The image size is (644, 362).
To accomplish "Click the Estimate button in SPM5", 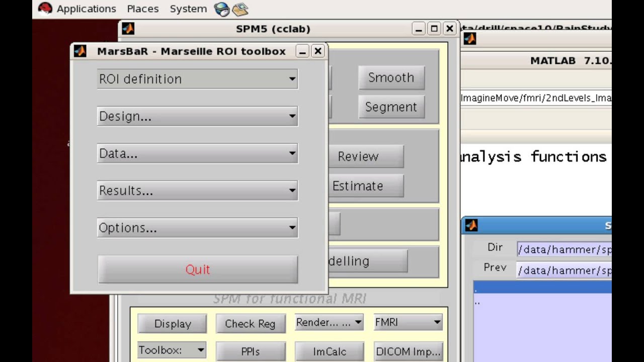I will point(366,186).
